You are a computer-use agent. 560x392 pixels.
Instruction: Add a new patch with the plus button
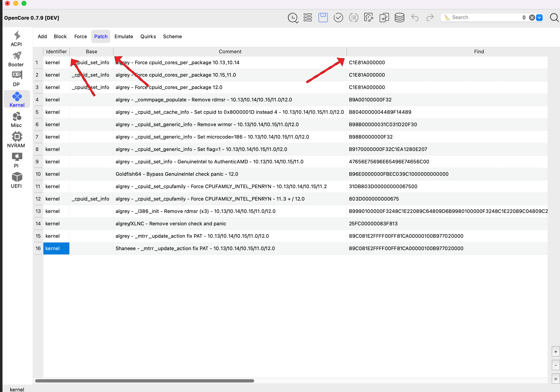tap(556, 351)
